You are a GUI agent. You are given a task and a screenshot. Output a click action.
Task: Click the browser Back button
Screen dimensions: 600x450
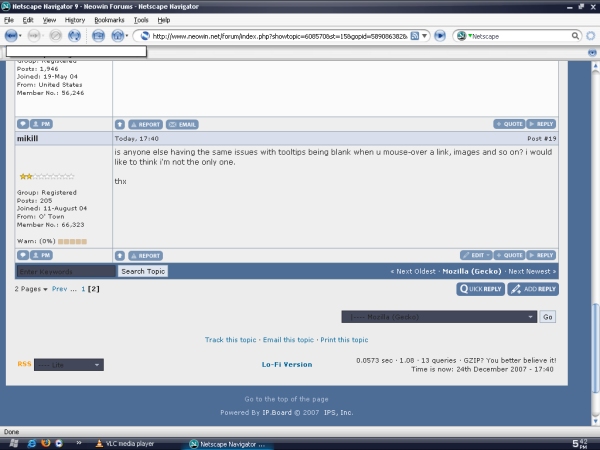click(x=11, y=36)
